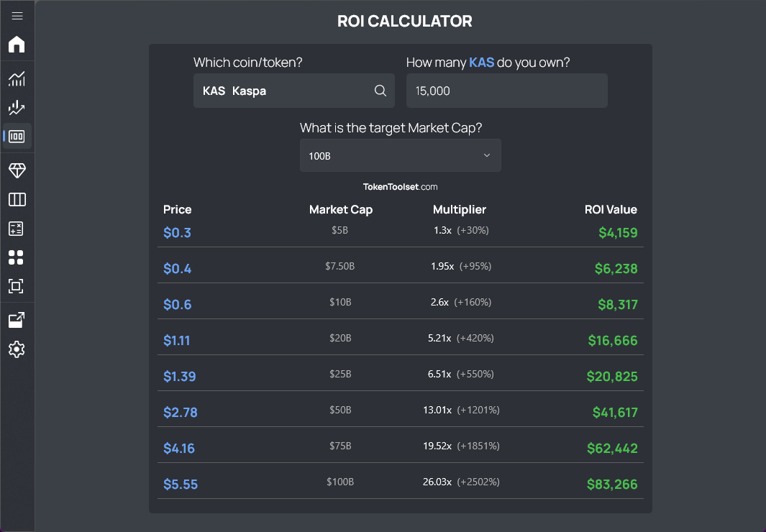Focus the KAS Kaspa coin search field
Screen dimensions: 766x532
tap(294, 91)
